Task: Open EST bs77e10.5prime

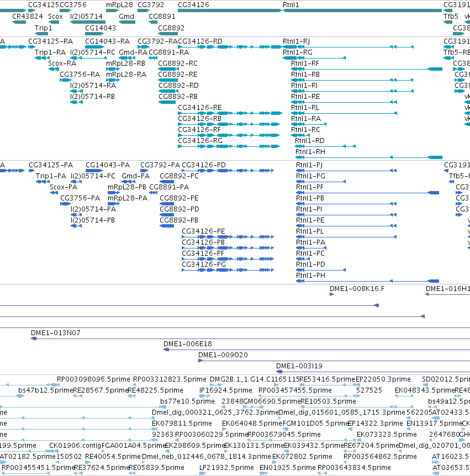Action: pos(187,401)
